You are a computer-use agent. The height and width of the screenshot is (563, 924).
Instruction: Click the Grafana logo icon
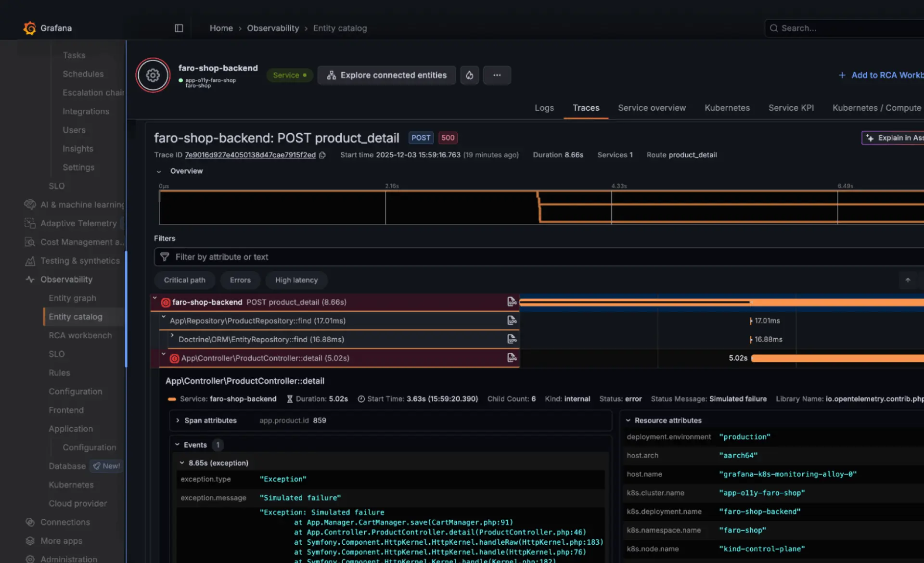[x=30, y=28]
